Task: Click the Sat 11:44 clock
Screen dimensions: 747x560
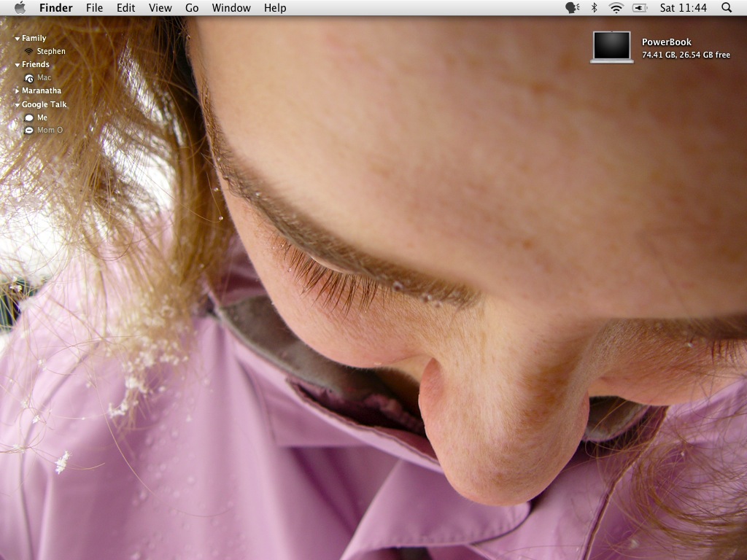Action: point(683,7)
